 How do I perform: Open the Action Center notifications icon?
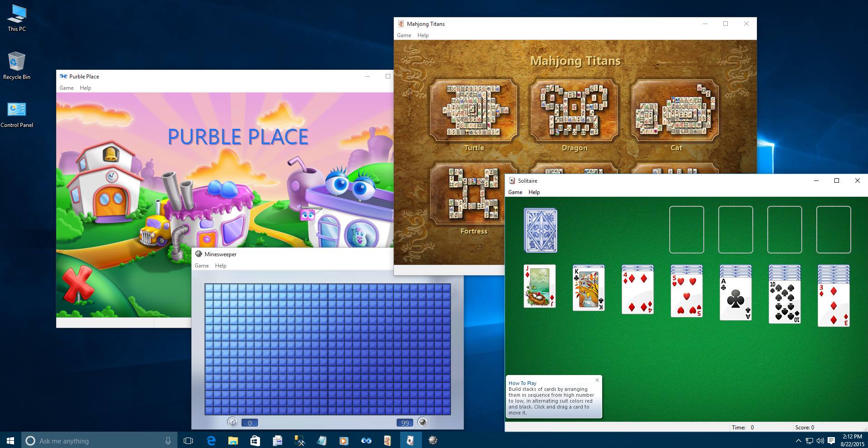tap(831, 441)
